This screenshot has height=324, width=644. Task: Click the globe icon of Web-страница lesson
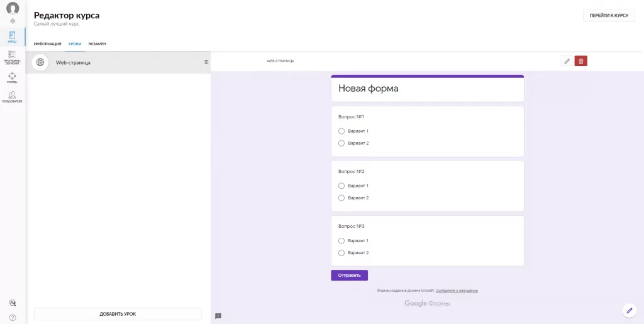point(40,62)
